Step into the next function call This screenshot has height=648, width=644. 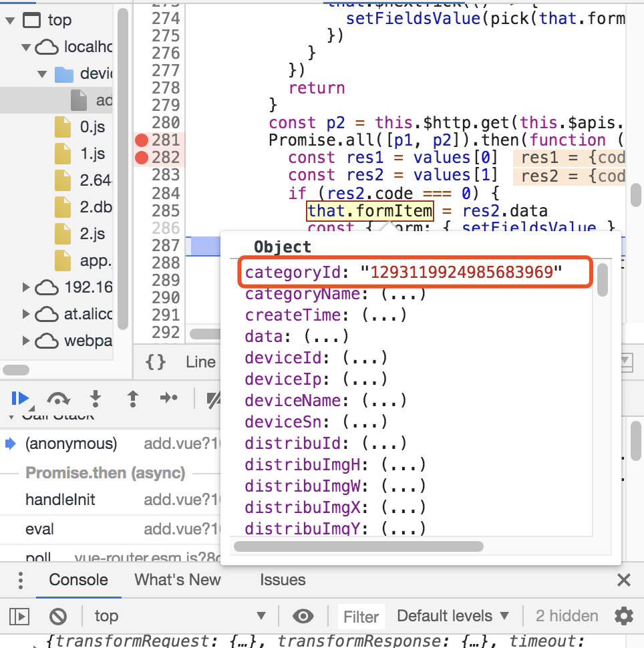tap(95, 397)
